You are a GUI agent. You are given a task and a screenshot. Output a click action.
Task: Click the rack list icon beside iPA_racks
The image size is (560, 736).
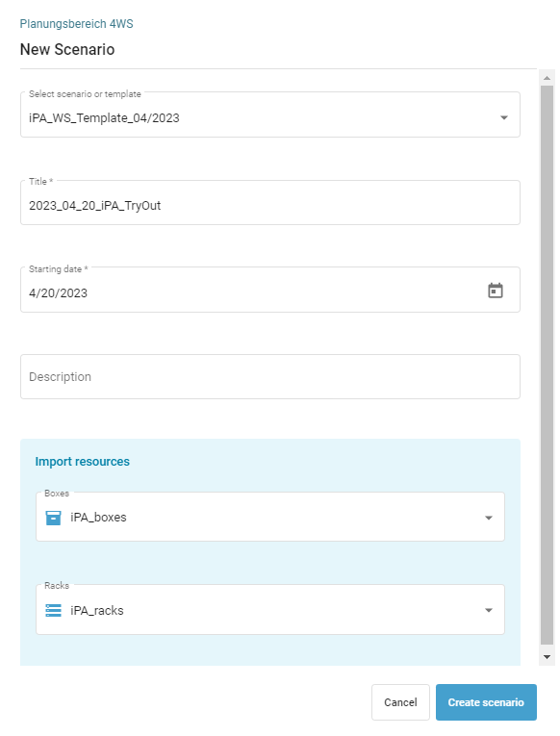(53, 610)
